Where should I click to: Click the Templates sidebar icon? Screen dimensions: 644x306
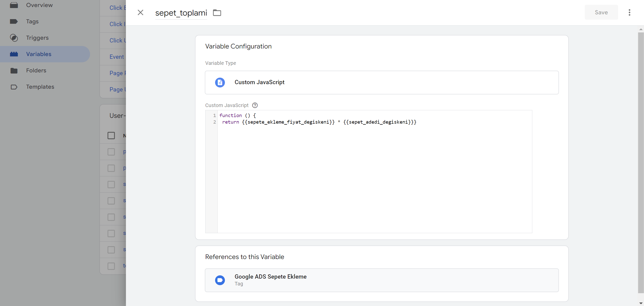[14, 87]
